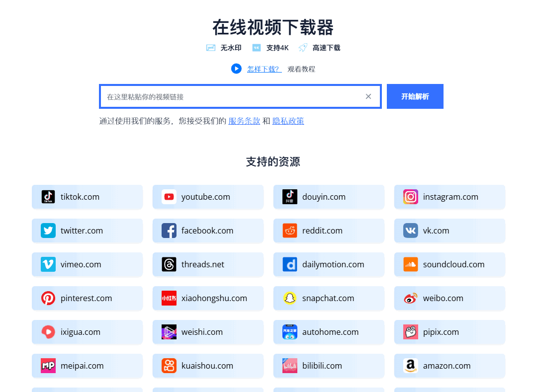Click the Reddit logo icon
The height and width of the screenshot is (392, 537).
pyautogui.click(x=290, y=231)
